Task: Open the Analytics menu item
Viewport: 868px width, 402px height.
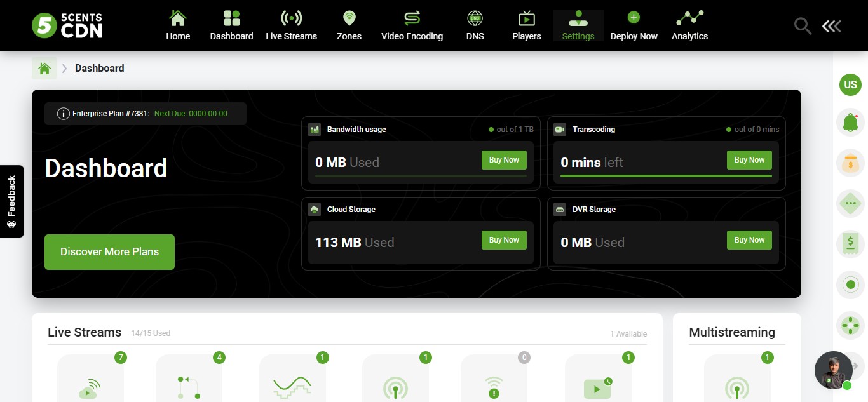Action: (689, 25)
